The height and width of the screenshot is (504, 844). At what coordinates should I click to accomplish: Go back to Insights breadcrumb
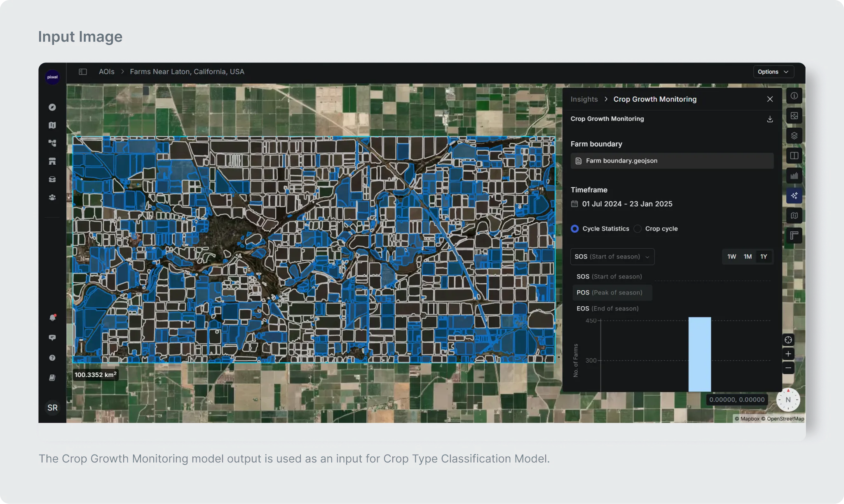tap(584, 99)
